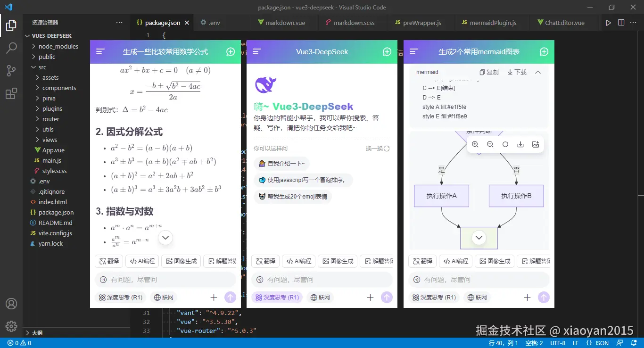Click the zoom-out icon on mermaid diagram toolbar
644x348 pixels.
[x=490, y=145]
